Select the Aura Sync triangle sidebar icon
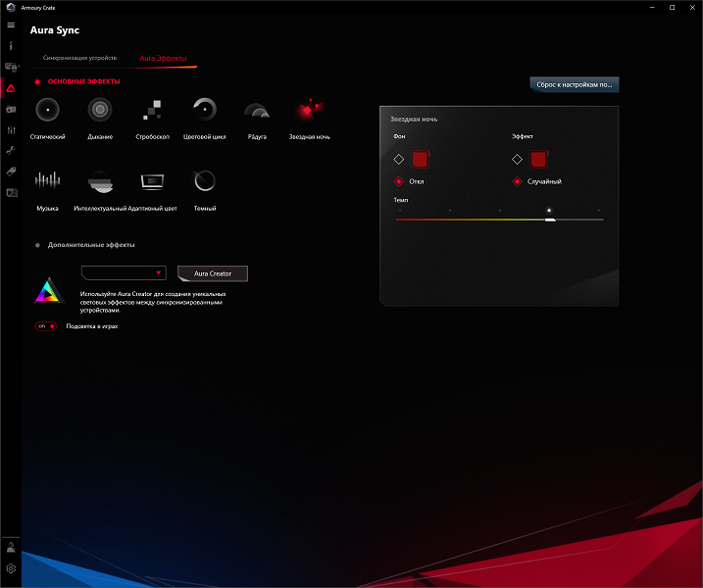This screenshot has height=588, width=703. [11, 88]
